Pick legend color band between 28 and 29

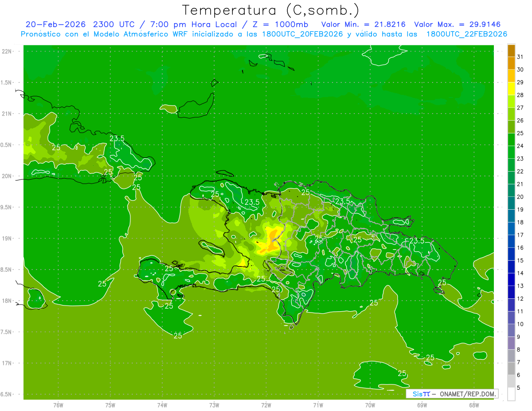(x=511, y=88)
